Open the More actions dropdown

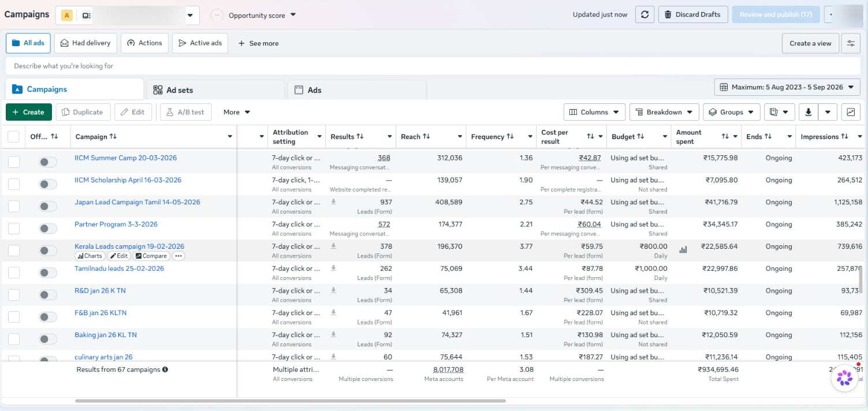click(237, 112)
